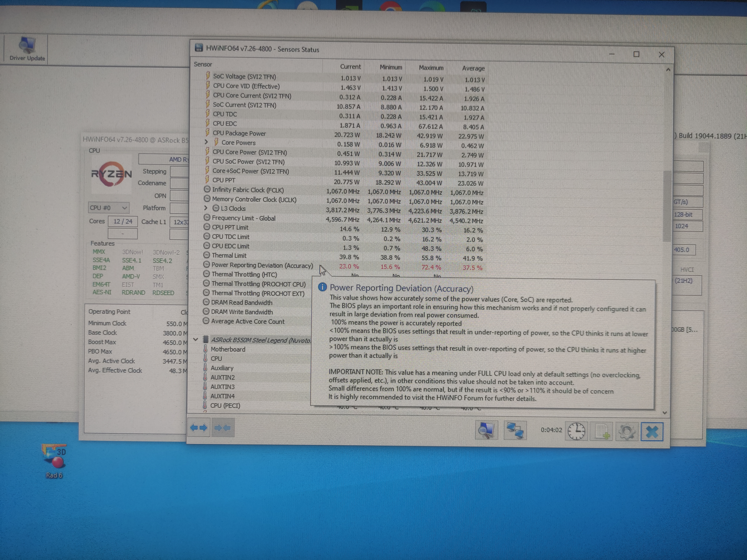This screenshot has width=747, height=560.
Task: Click the Boost Max row in Operating Point
Action: (x=137, y=342)
